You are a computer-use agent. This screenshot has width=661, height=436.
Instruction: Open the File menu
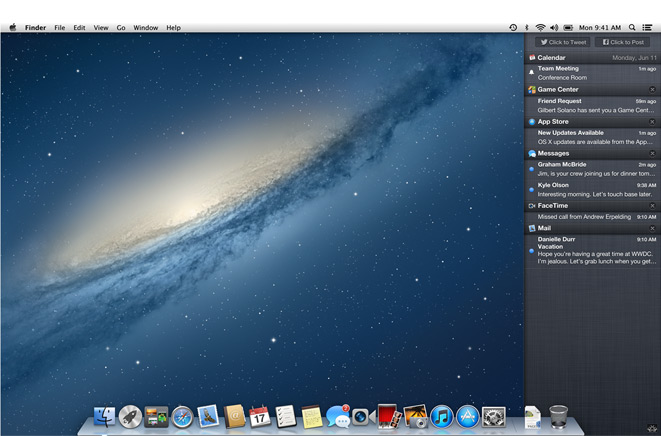click(60, 28)
